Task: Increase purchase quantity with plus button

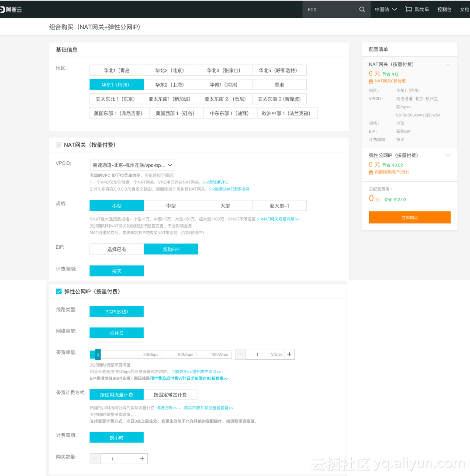Action: pos(142,459)
